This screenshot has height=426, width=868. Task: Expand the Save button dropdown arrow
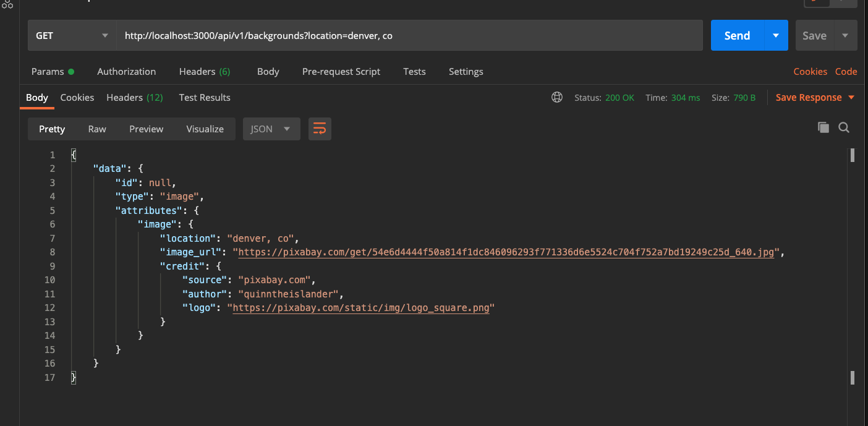845,35
